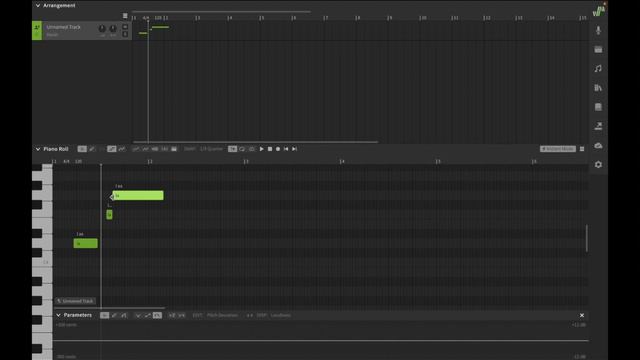Open the Library panel icon
This screenshot has height=360, width=640.
point(598,88)
